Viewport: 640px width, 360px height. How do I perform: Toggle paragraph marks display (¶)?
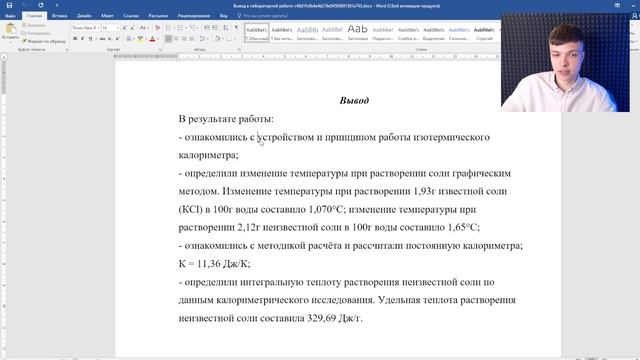coord(237,27)
